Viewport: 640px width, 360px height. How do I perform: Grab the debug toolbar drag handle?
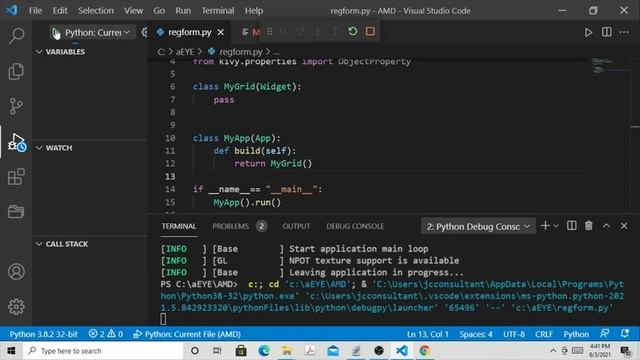(269, 31)
